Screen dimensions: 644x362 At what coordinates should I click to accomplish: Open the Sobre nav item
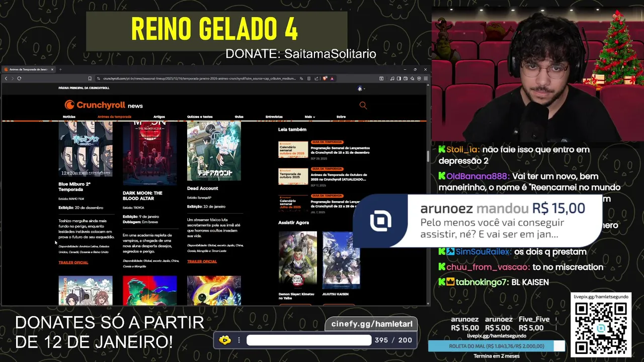click(x=341, y=117)
